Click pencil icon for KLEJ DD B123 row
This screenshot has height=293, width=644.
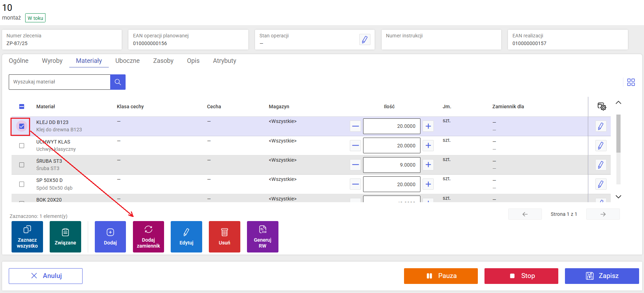coord(601,126)
